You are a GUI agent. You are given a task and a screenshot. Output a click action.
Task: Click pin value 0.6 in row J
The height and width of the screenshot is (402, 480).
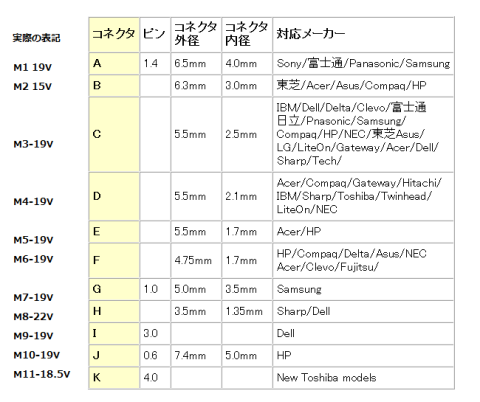click(155, 356)
